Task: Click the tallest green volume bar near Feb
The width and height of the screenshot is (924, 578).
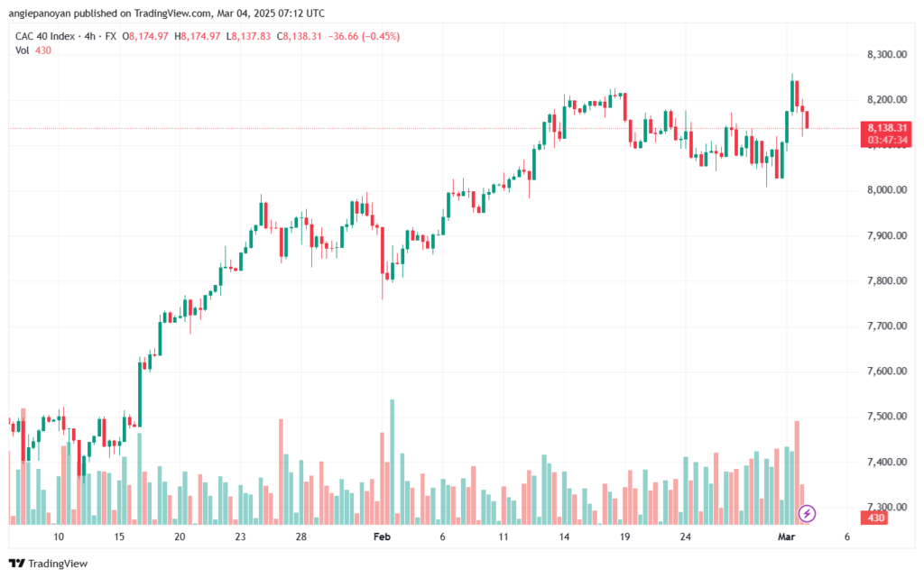Action: tap(393, 462)
